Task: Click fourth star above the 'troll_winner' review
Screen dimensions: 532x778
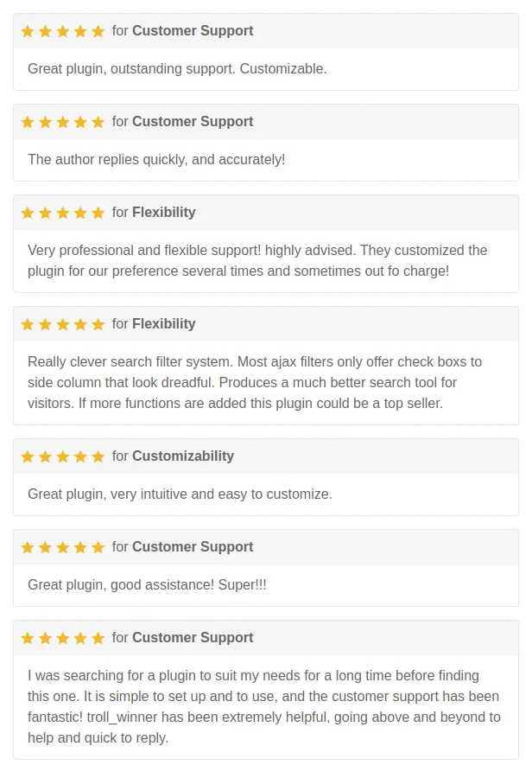Action: 80,638
